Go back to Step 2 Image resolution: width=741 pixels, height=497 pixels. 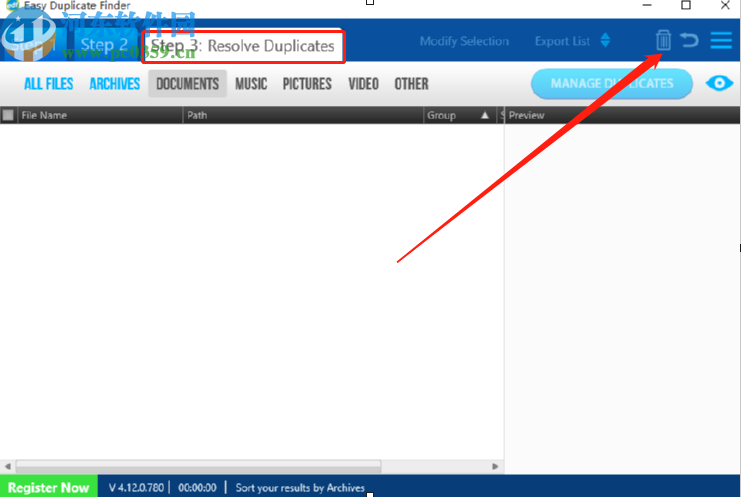[104, 45]
